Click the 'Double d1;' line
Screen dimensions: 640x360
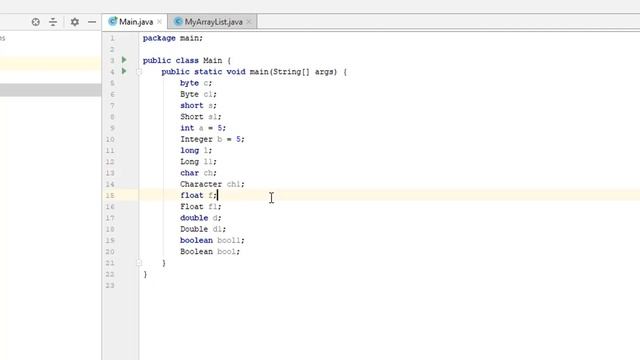[203, 229]
